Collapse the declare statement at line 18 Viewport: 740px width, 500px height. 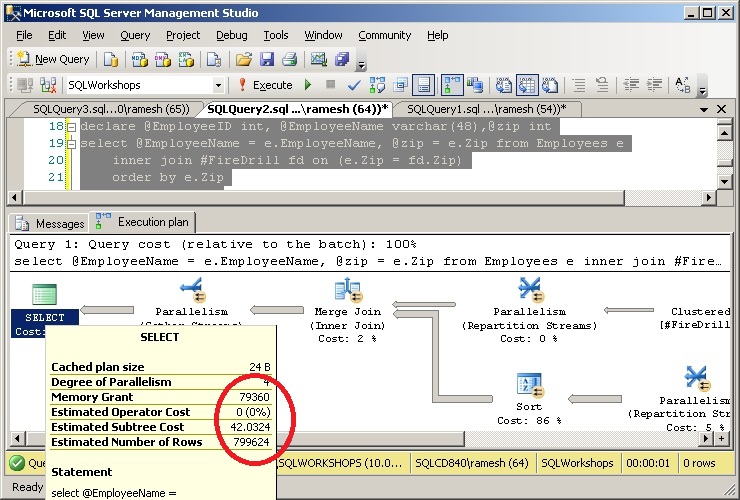(72, 127)
